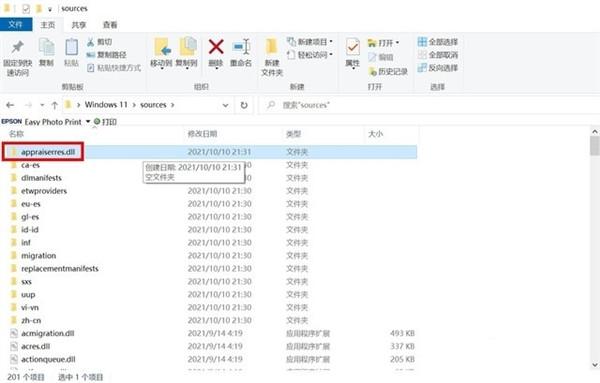
Task: Expand breadcrumb chevron after sources
Action: tap(172, 105)
